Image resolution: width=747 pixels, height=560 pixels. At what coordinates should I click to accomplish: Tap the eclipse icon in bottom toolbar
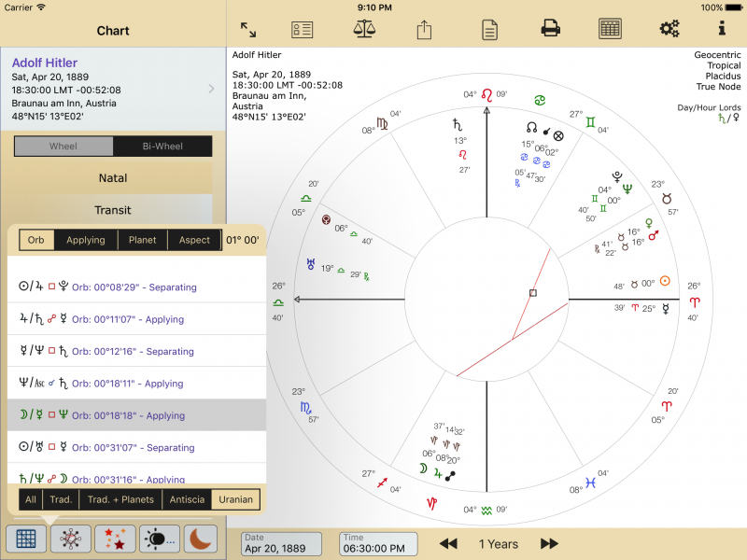click(159, 538)
